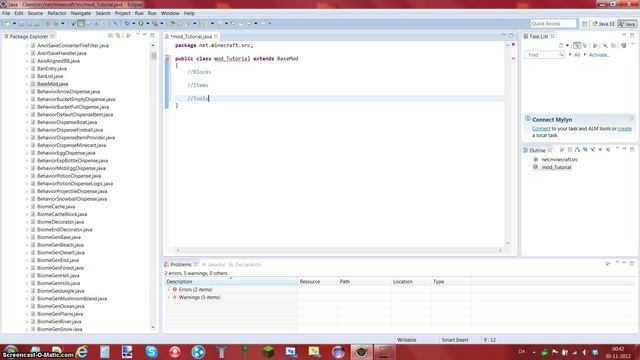
Task: Open the Navigate menu
Action: 80,13
